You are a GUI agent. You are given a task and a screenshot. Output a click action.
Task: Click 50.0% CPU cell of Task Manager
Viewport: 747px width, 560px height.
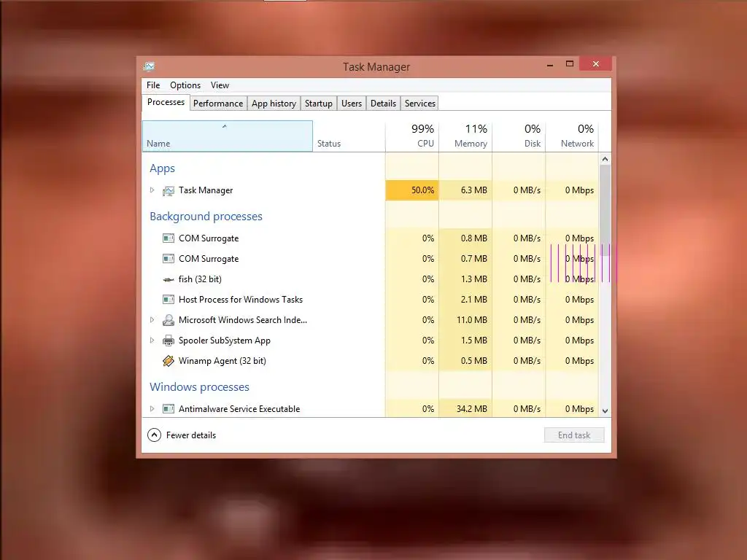412,190
